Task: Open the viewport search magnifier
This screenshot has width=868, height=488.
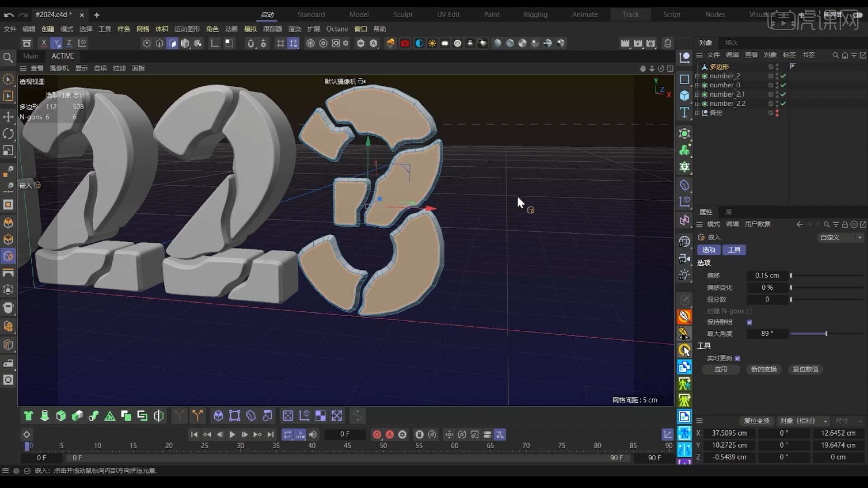Action: tap(8, 57)
